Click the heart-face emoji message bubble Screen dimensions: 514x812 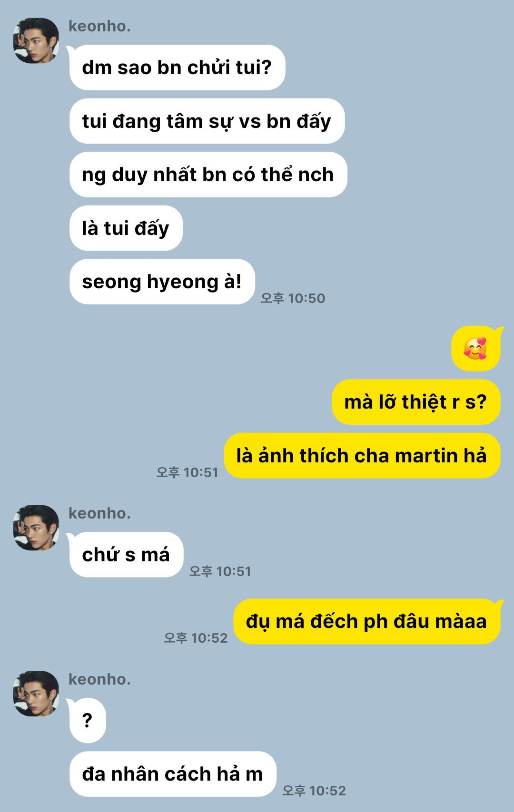click(476, 348)
